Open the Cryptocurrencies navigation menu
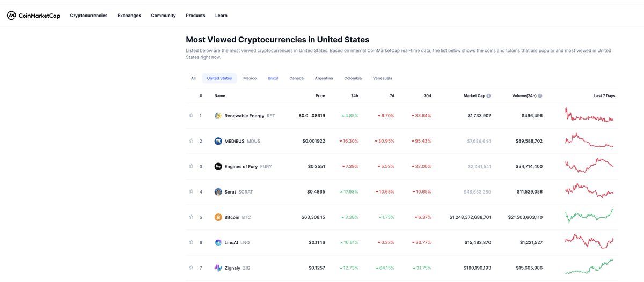Viewport: 644px width, 282px height. point(89,16)
